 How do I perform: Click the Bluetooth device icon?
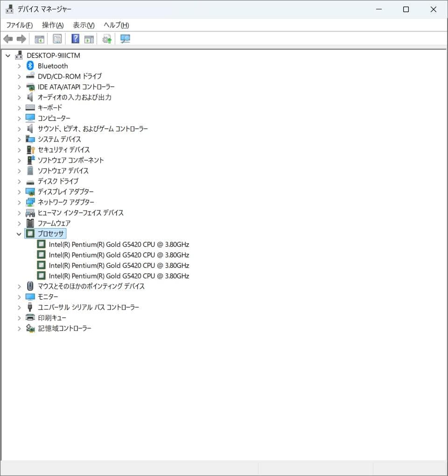pos(30,65)
